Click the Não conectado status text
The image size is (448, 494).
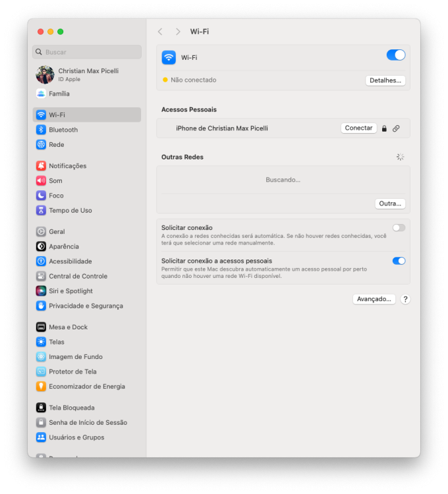tap(194, 80)
